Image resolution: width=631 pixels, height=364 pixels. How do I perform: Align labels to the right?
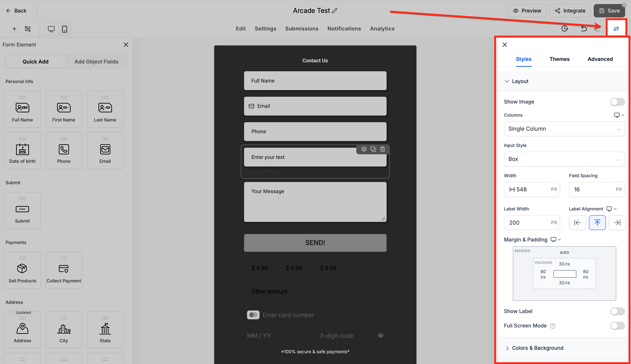[x=617, y=222]
